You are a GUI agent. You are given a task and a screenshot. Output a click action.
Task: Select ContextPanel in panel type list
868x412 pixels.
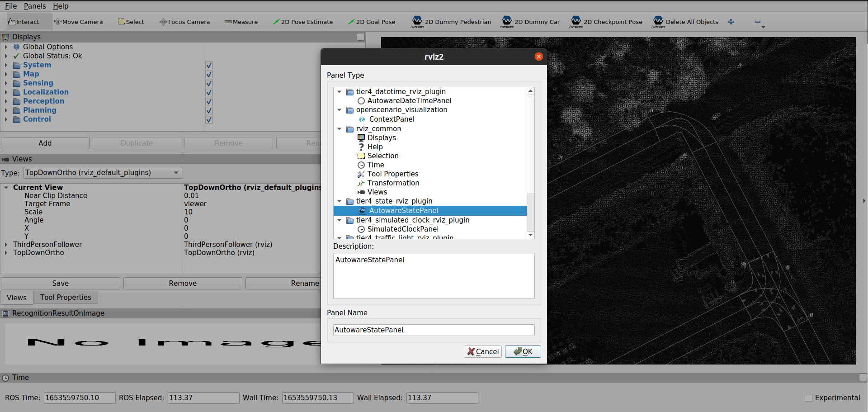click(x=392, y=119)
